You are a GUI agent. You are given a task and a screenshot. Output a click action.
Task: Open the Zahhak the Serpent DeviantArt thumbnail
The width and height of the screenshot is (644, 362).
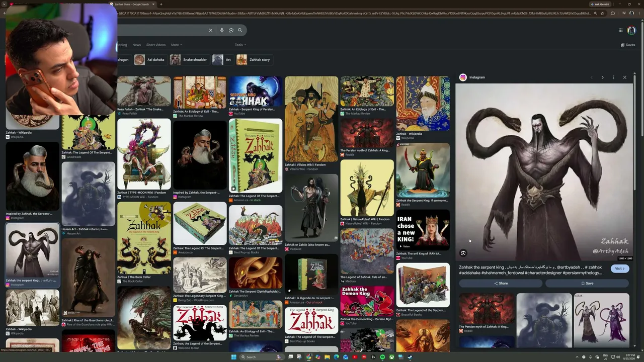tap(256, 273)
